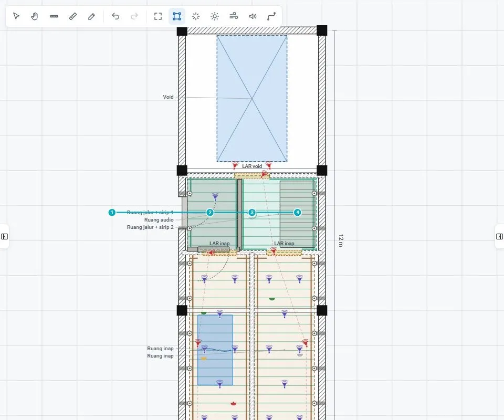Select the "Ruang audio" label

pyautogui.click(x=159, y=220)
